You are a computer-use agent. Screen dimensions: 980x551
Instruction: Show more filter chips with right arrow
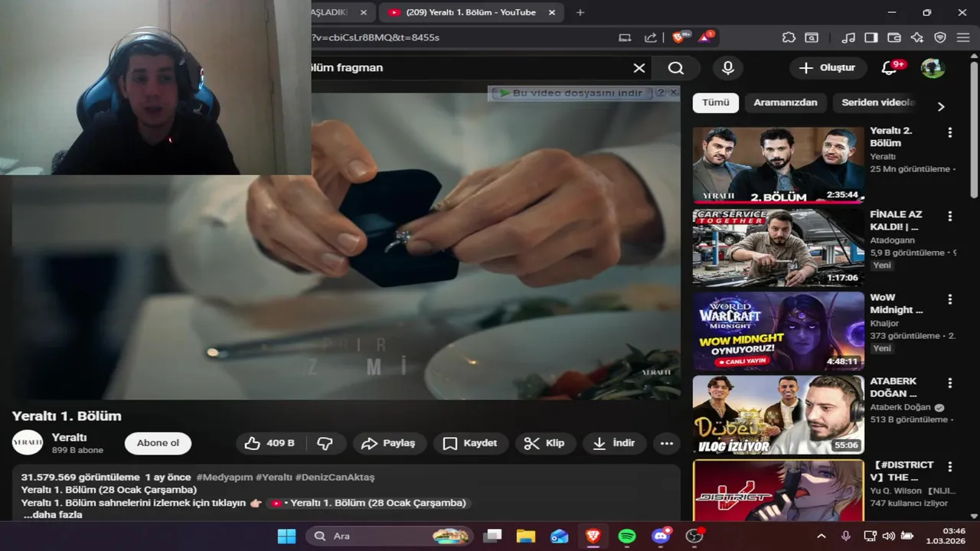(941, 106)
